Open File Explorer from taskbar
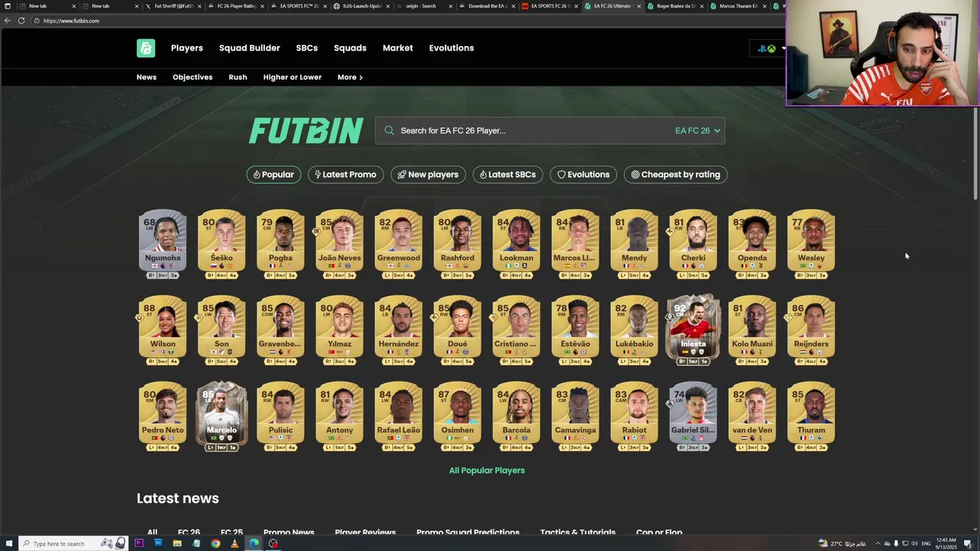 177,543
